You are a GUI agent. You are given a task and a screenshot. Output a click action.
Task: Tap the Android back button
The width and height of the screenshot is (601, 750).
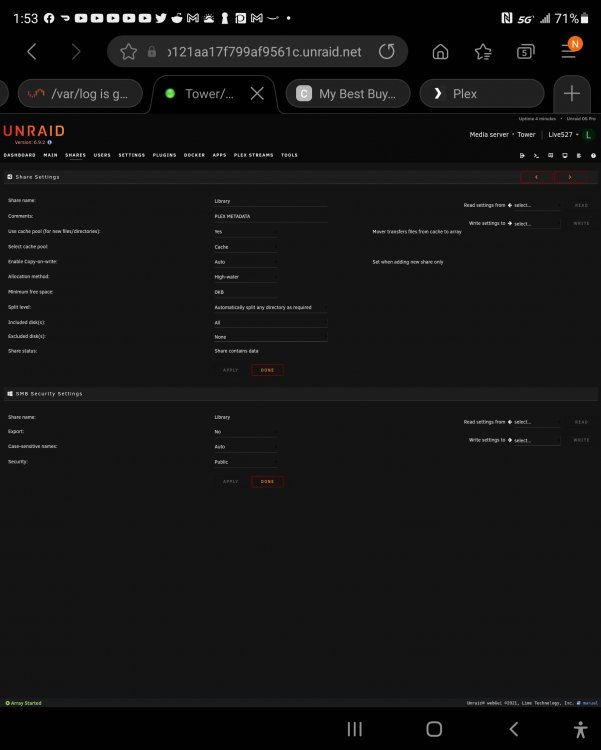[x=514, y=729]
